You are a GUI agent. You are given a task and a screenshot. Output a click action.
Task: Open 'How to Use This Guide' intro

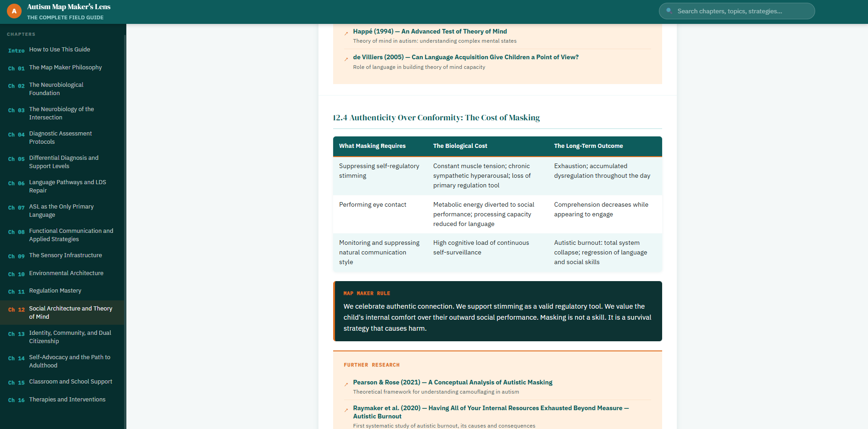point(62,50)
